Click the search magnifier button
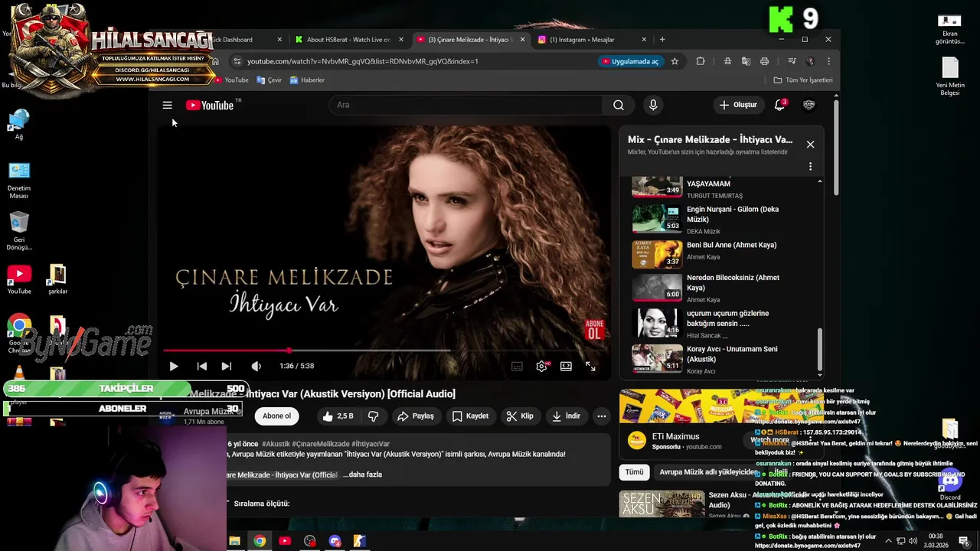 (618, 105)
